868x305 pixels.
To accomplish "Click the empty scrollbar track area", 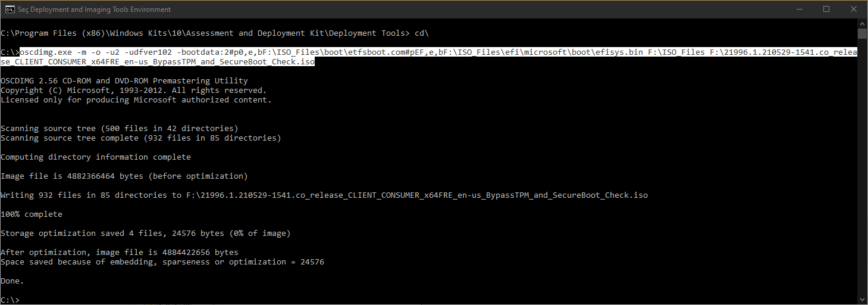I will pyautogui.click(x=862, y=167).
